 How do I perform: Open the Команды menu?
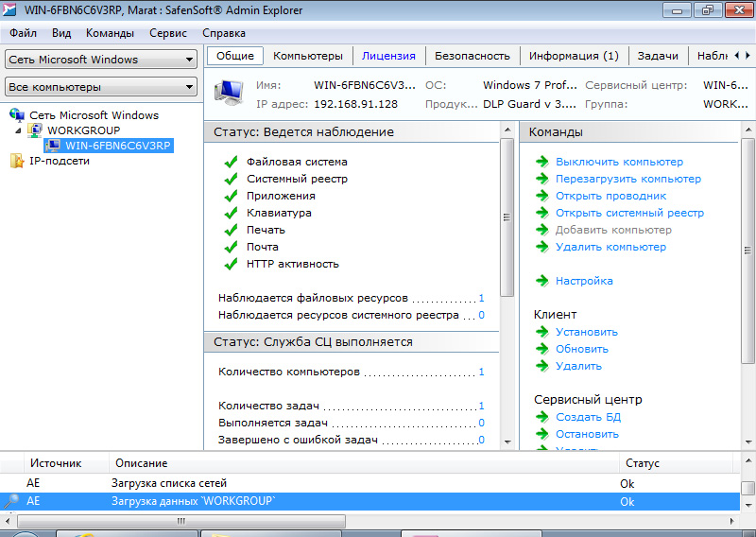[x=110, y=33]
